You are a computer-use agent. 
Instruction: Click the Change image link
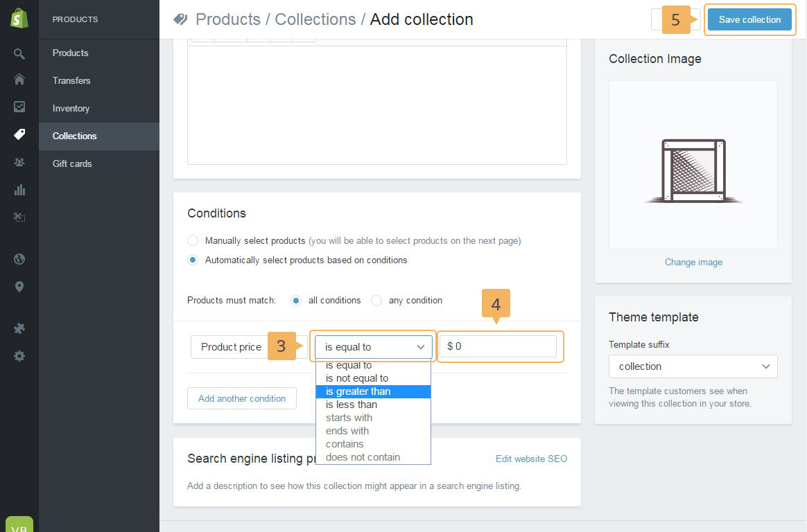click(x=693, y=262)
